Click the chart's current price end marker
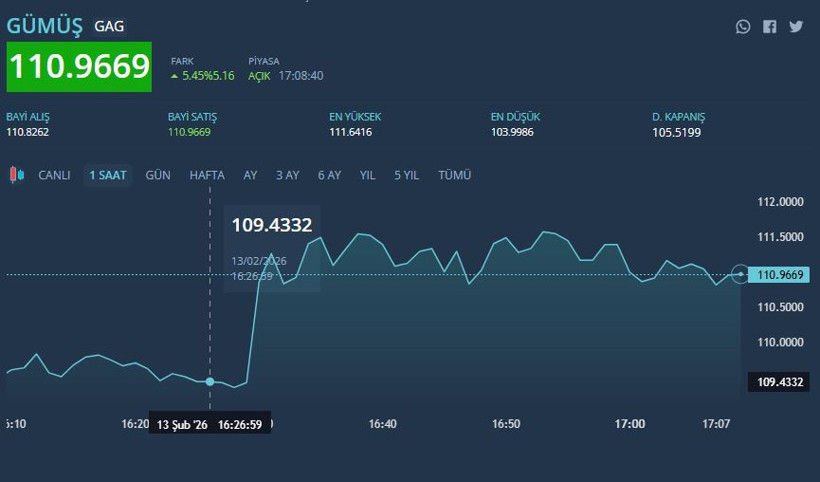820x482 pixels. 740,274
